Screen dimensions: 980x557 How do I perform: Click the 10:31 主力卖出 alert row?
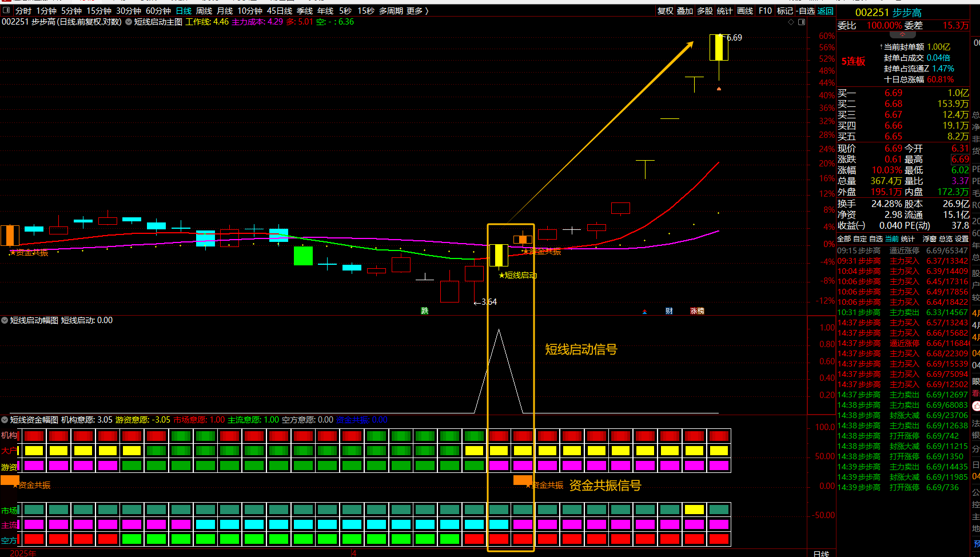pos(903,312)
